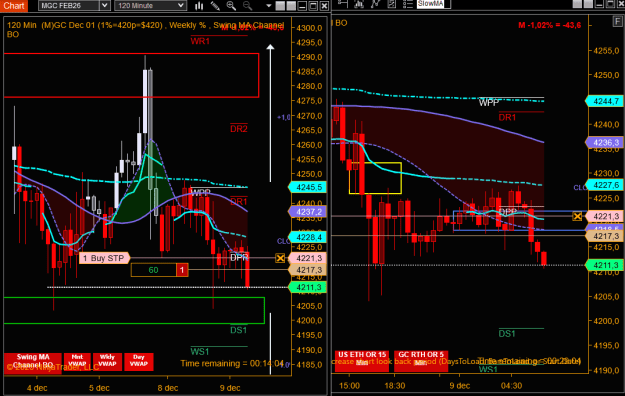This screenshot has height=396, width=625.
Task: Click the 8 dec date label
Action: (168, 388)
